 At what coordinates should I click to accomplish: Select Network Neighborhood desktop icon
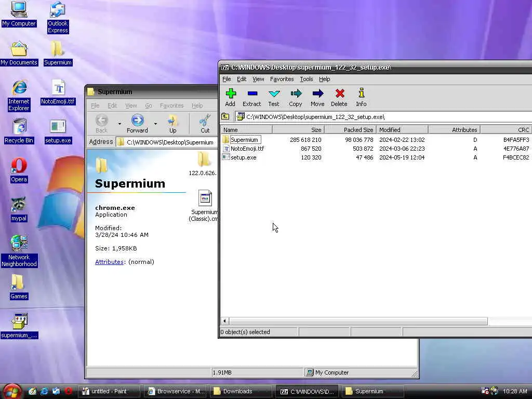pos(19,251)
